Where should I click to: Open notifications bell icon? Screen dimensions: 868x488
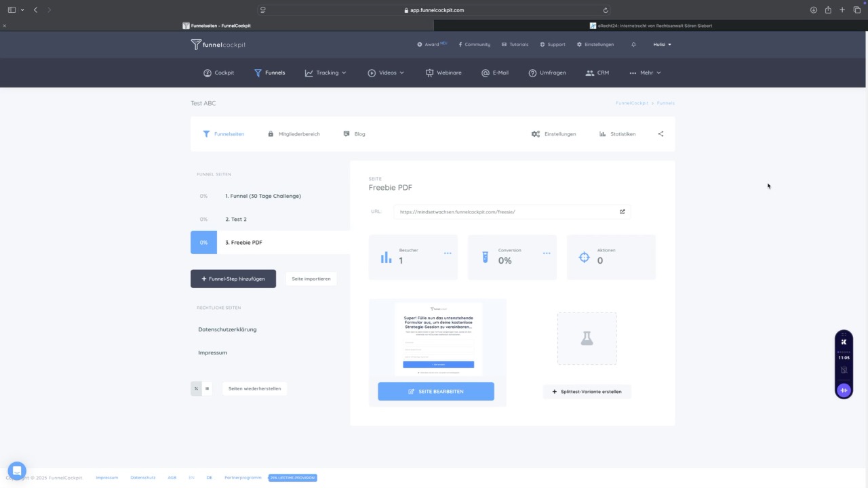pyautogui.click(x=633, y=45)
